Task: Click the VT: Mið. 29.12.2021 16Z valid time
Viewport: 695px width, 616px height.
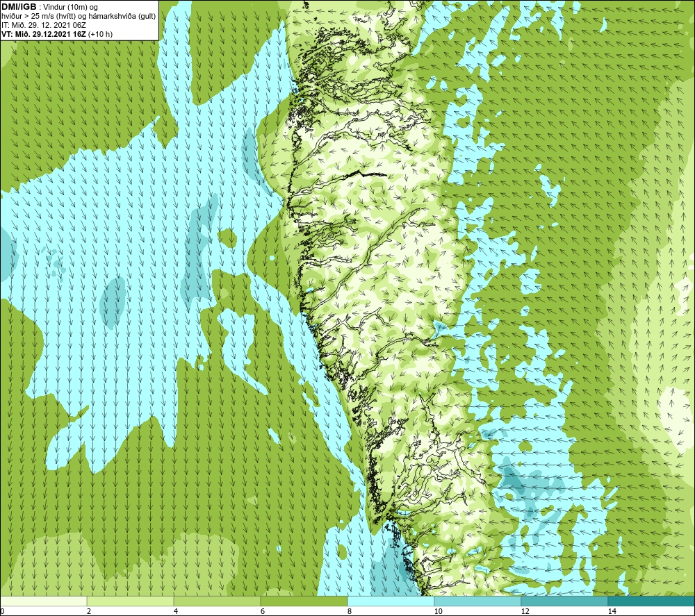Action: tap(44, 34)
